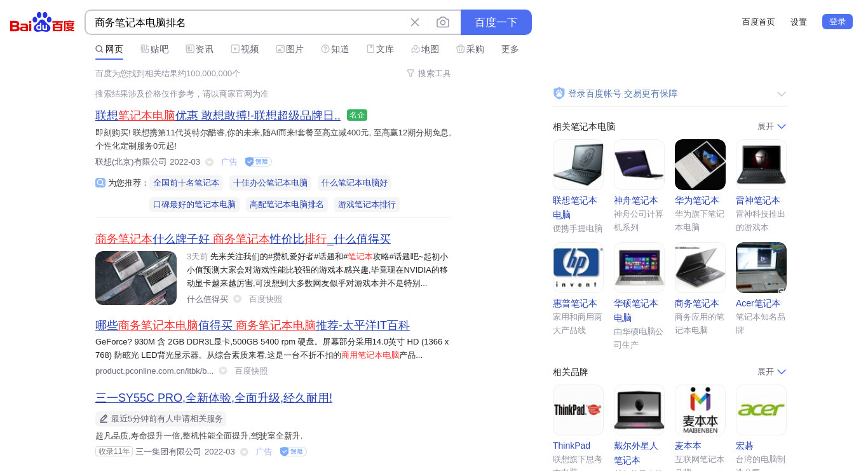
Task: Open 搜索工具 filter
Action: click(429, 73)
